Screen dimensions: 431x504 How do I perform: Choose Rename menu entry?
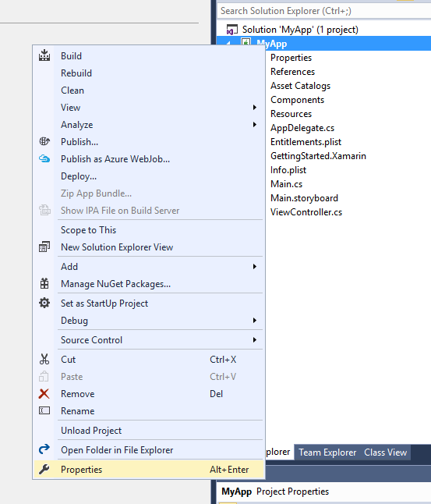click(x=149, y=411)
